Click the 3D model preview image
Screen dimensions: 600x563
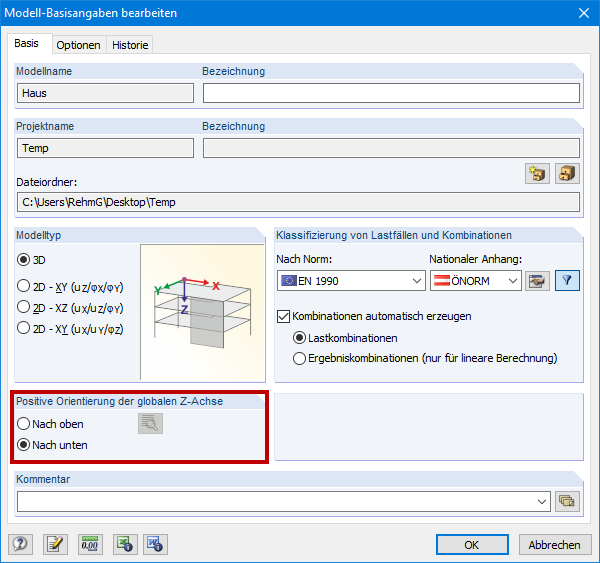203,312
